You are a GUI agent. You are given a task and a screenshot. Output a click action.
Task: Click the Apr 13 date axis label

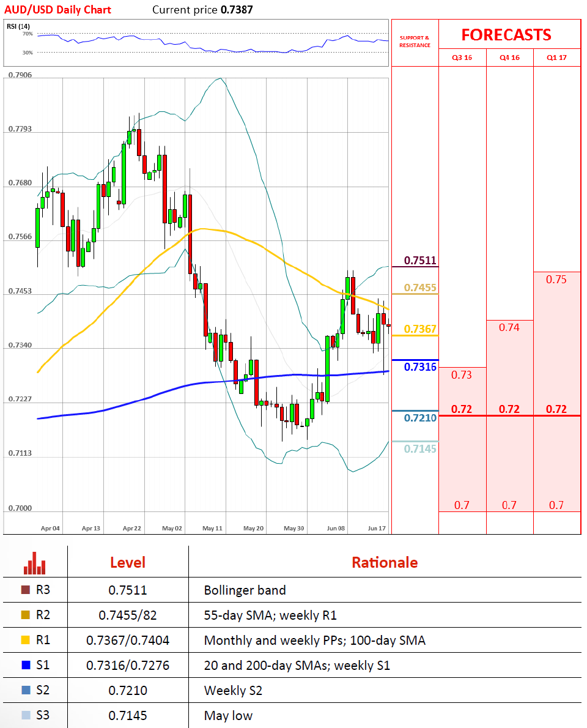click(x=91, y=529)
